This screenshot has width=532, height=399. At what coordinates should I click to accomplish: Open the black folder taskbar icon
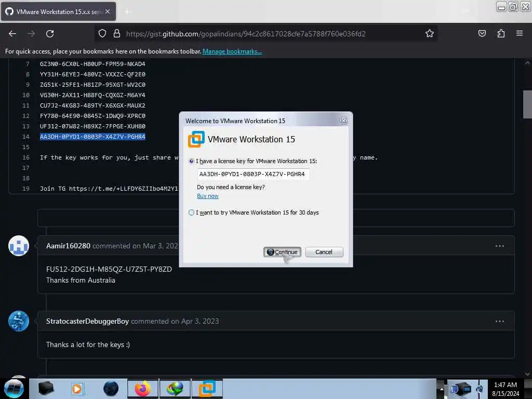[46, 389]
